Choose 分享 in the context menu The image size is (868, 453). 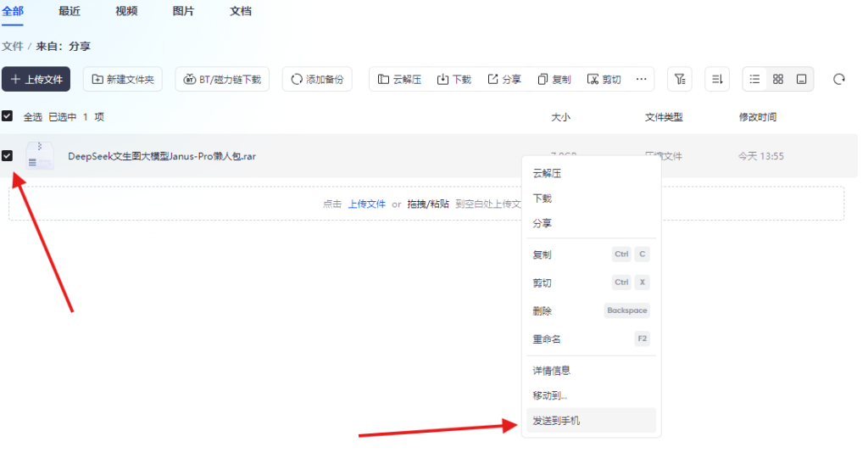[x=591, y=223]
